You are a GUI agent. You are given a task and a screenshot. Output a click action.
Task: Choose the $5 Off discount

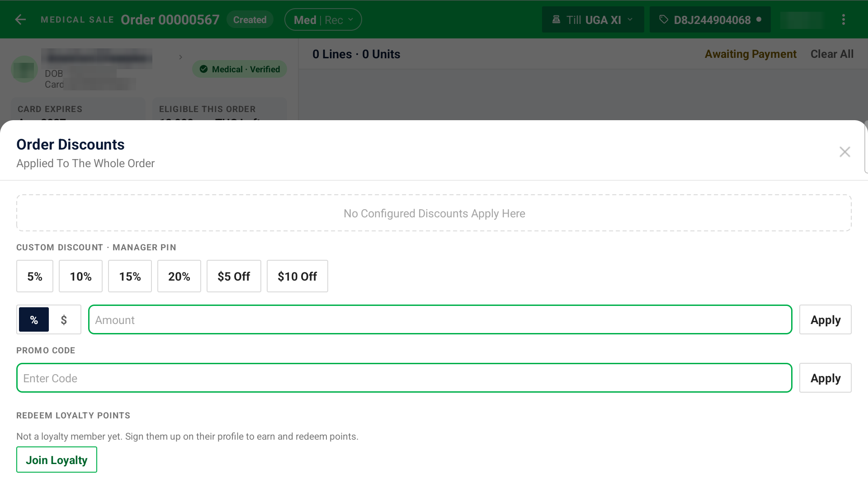234,276
